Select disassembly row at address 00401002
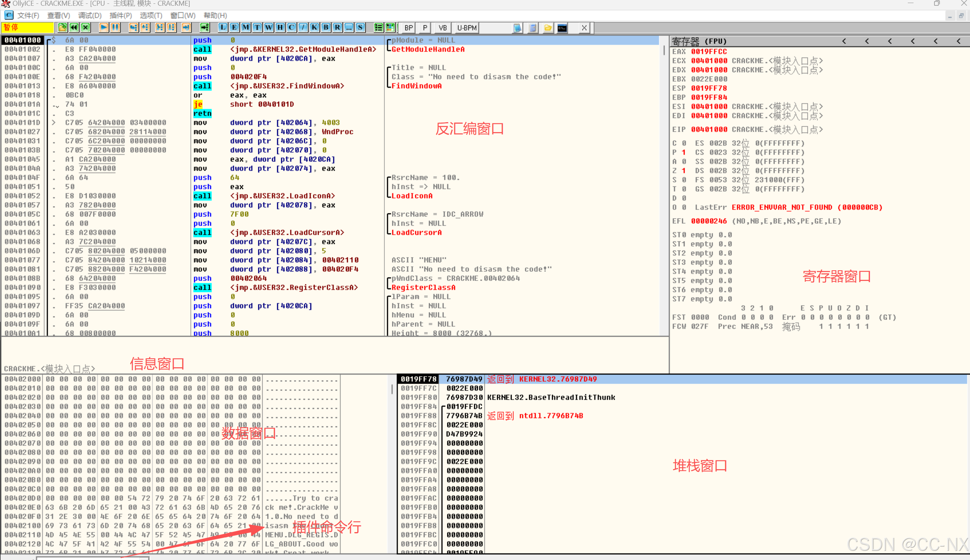This screenshot has width=970, height=560. 331,49
